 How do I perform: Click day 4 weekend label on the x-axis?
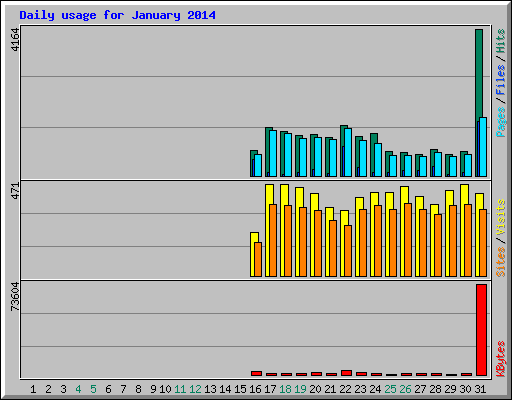click(78, 389)
